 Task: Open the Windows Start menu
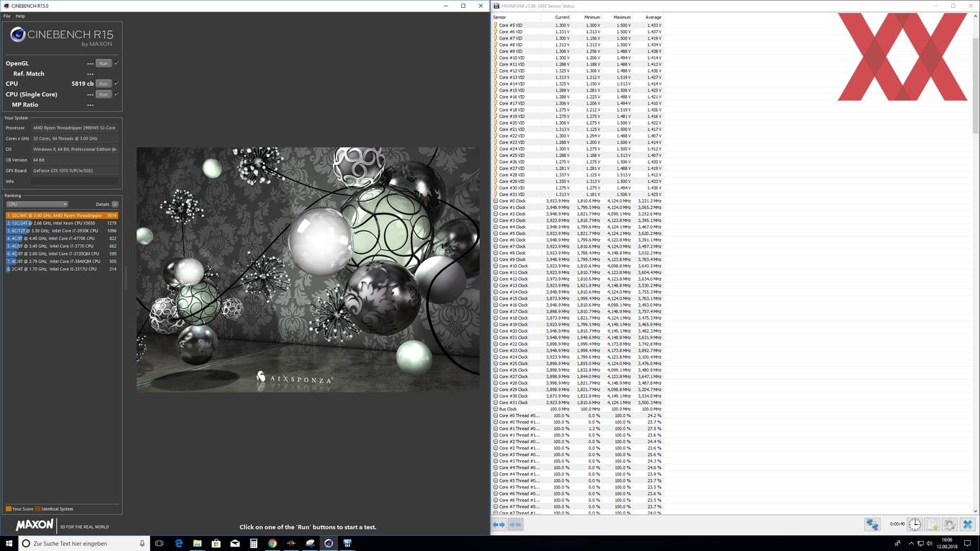[x=9, y=543]
